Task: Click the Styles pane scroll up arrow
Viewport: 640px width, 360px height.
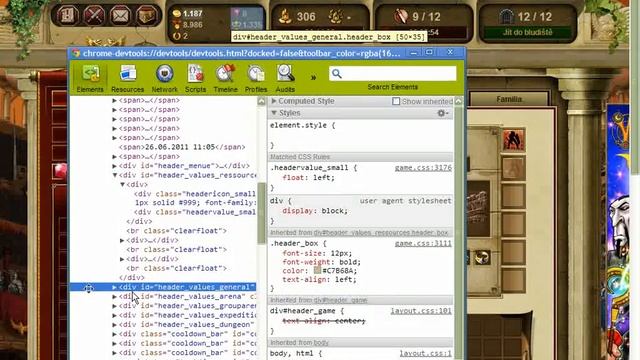Action: pyautogui.click(x=458, y=101)
